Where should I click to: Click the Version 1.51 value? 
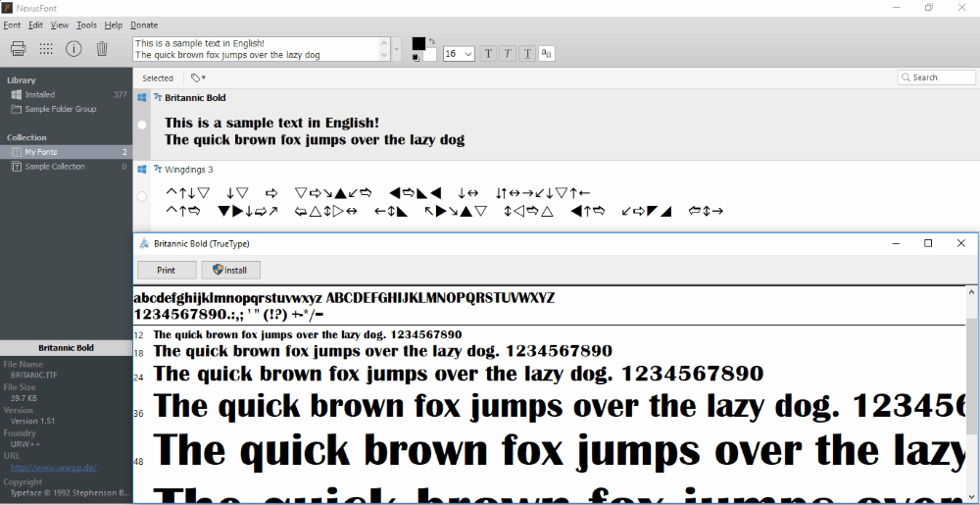pos(32,421)
